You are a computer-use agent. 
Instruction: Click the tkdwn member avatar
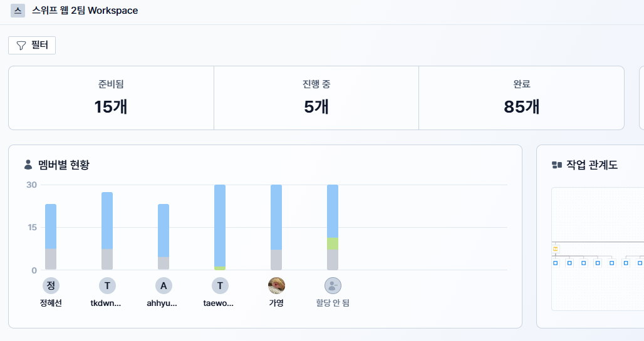[107, 286]
